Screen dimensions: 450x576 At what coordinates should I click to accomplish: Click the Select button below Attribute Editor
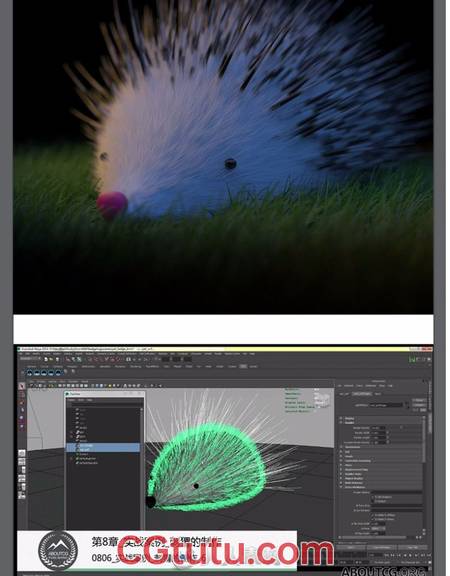(x=351, y=547)
